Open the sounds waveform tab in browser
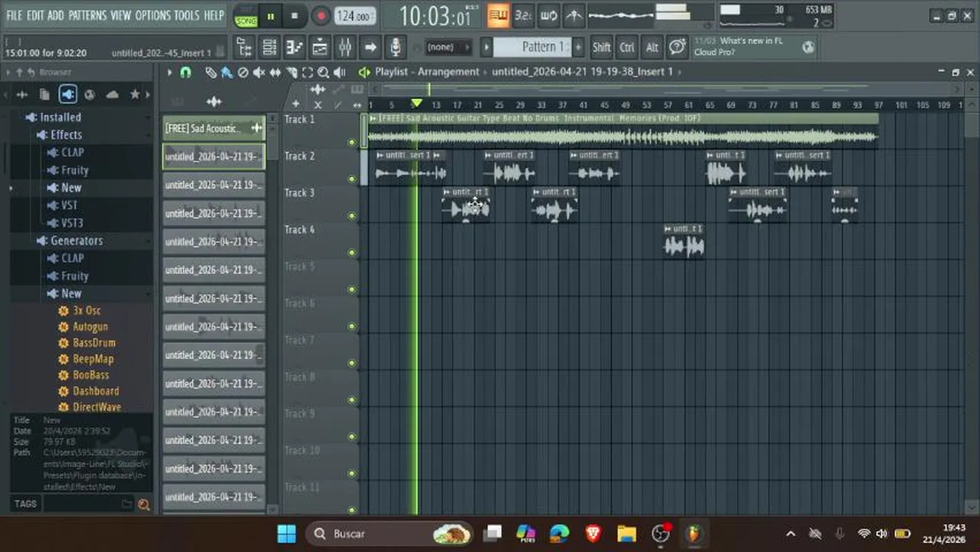This screenshot has height=552, width=980. coord(21,94)
